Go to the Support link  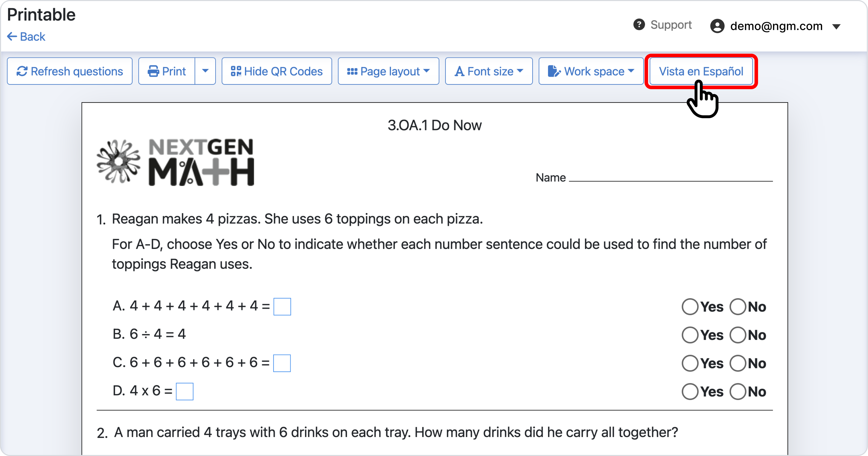tap(663, 25)
